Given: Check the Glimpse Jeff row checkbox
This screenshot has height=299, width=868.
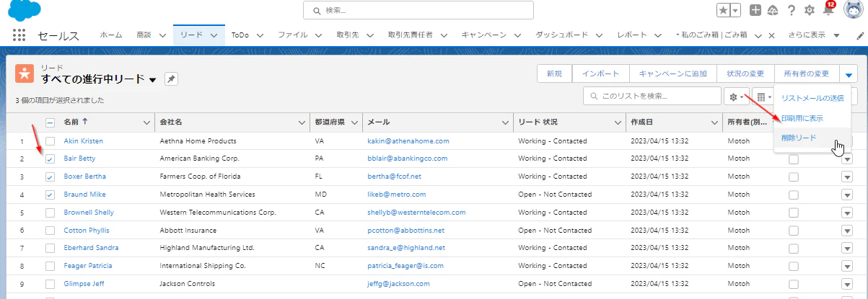Looking at the screenshot, I should pos(50,284).
